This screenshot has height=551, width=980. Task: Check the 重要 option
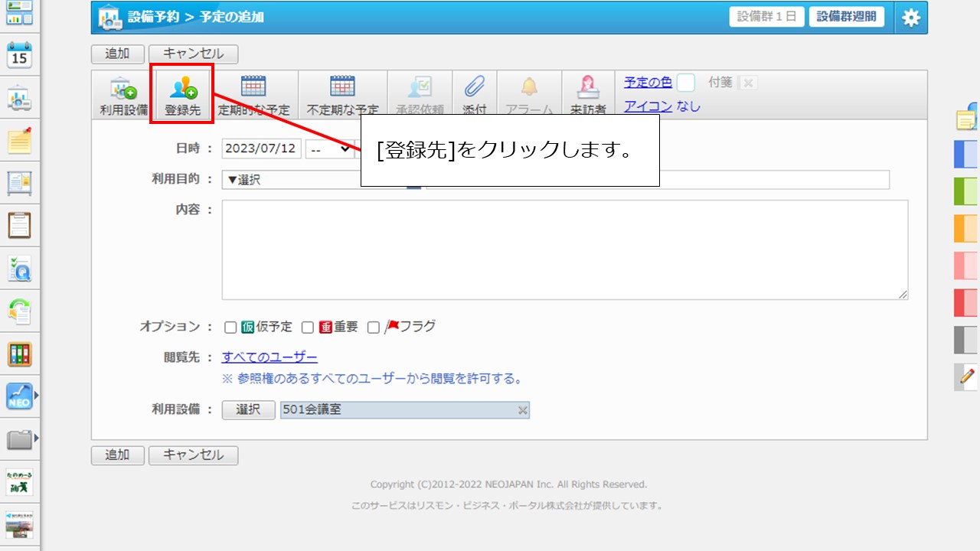tap(308, 327)
